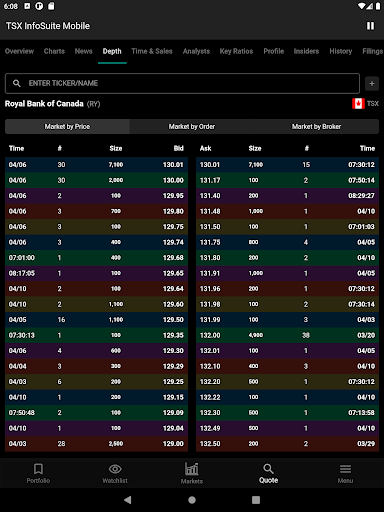This screenshot has width=384, height=512.
Task: Tap the Canadian flag icon
Action: pos(358,104)
